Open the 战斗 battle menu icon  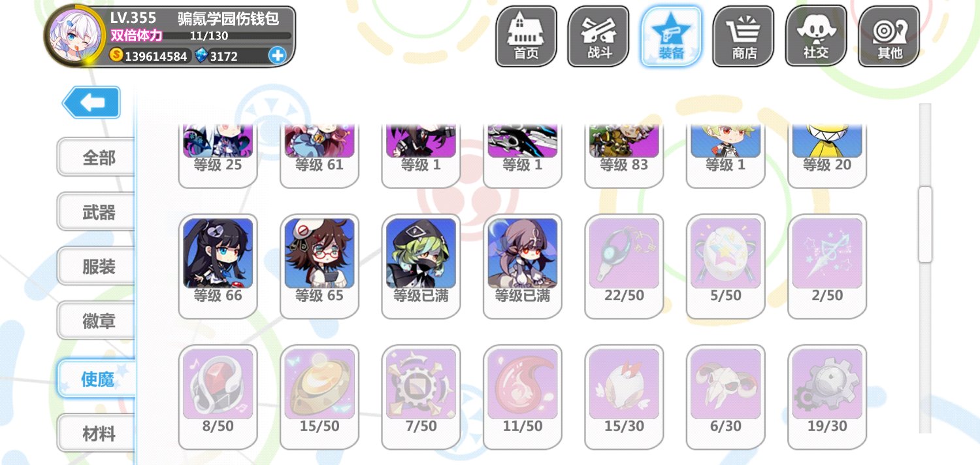pyautogui.click(x=598, y=37)
